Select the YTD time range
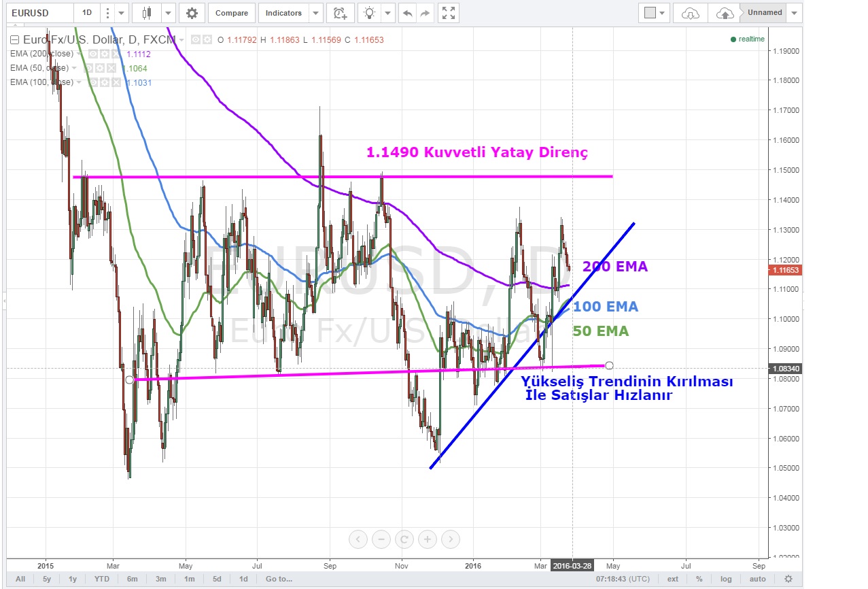 (x=102, y=579)
